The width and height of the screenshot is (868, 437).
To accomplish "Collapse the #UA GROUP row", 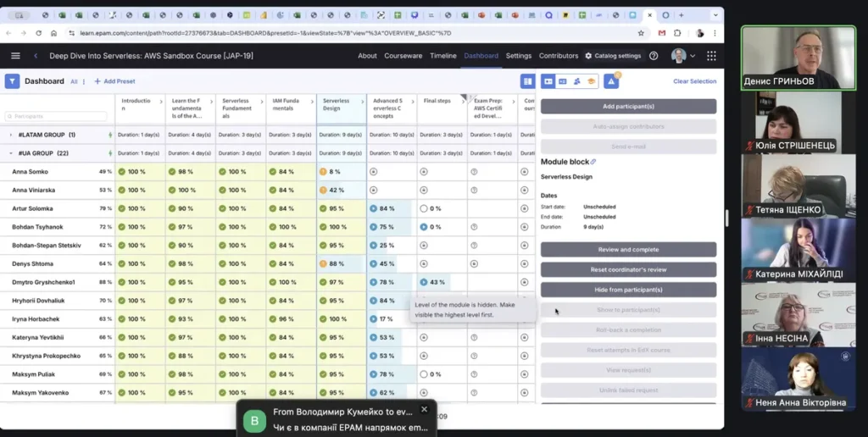I will 11,153.
